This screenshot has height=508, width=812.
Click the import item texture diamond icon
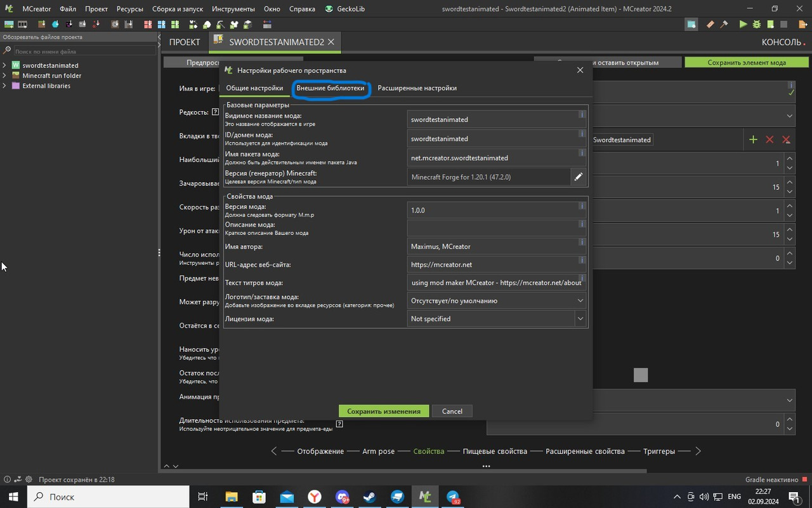[x=55, y=25]
